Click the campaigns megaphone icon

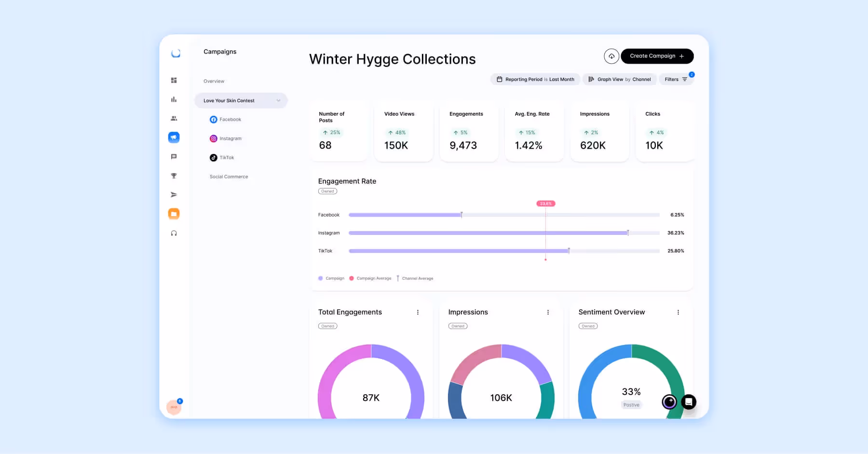pyautogui.click(x=174, y=137)
